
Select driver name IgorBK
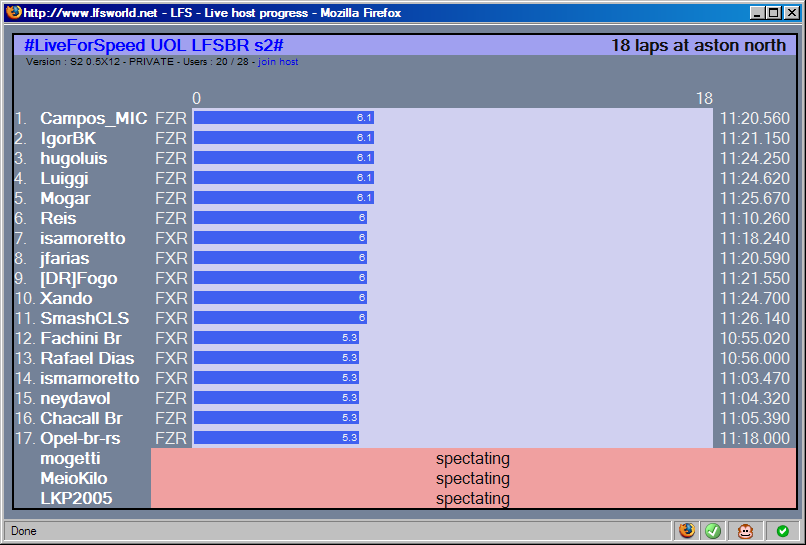[68, 138]
